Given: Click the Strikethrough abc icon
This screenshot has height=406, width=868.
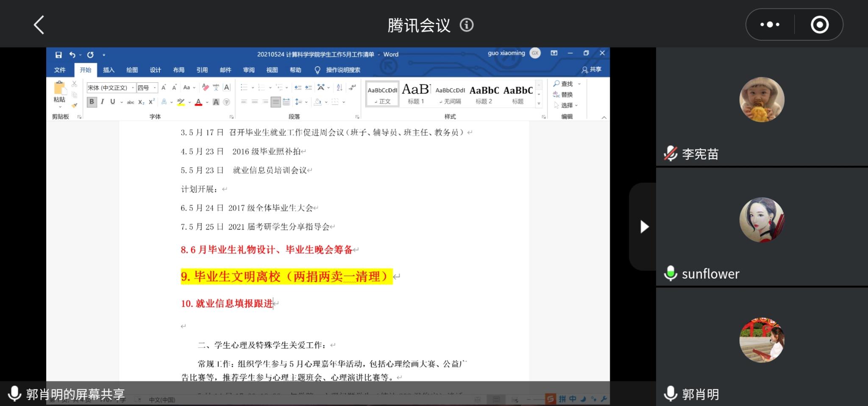Looking at the screenshot, I should tap(131, 102).
